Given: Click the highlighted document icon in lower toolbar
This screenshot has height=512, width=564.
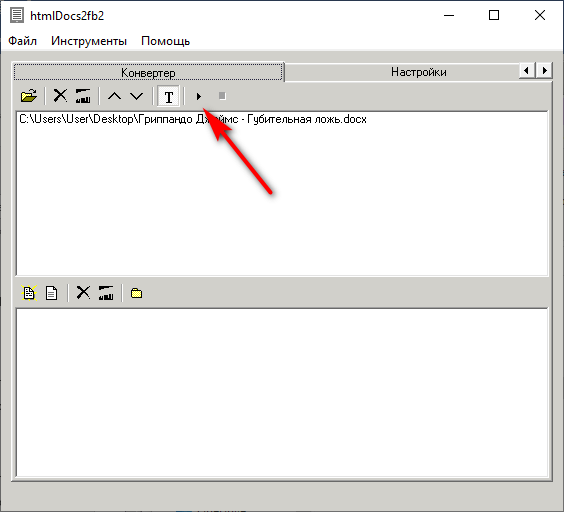Looking at the screenshot, I should (29, 293).
